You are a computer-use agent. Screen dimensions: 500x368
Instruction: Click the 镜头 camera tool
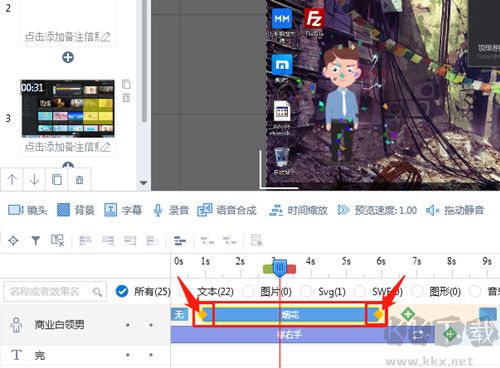coord(28,210)
